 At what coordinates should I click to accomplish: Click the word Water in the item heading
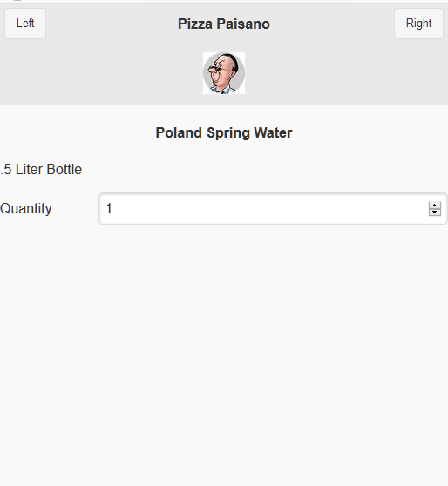coord(274,132)
